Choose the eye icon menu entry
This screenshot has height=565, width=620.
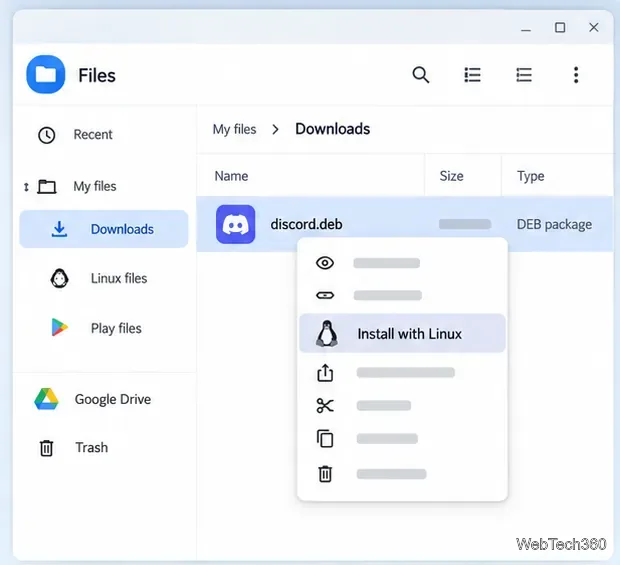click(x=402, y=263)
